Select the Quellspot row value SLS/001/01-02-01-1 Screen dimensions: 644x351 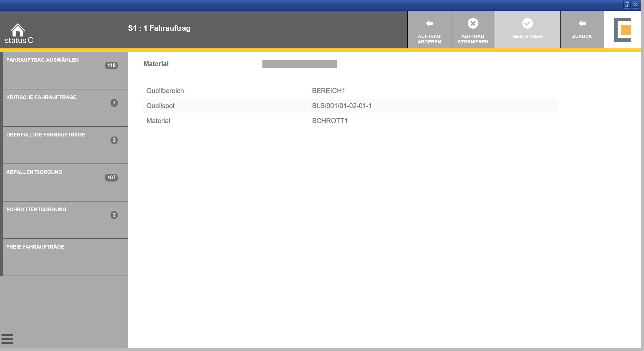[x=342, y=106]
